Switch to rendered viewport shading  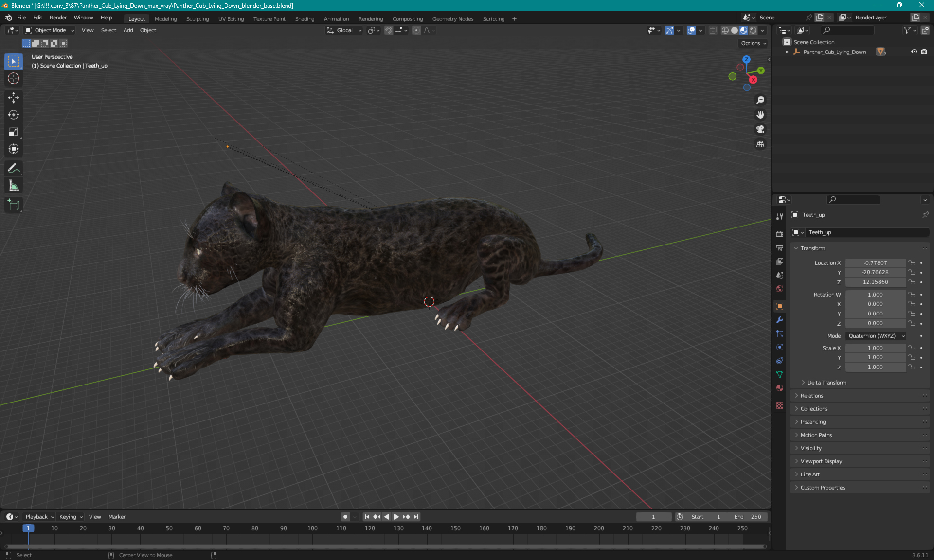[753, 30]
